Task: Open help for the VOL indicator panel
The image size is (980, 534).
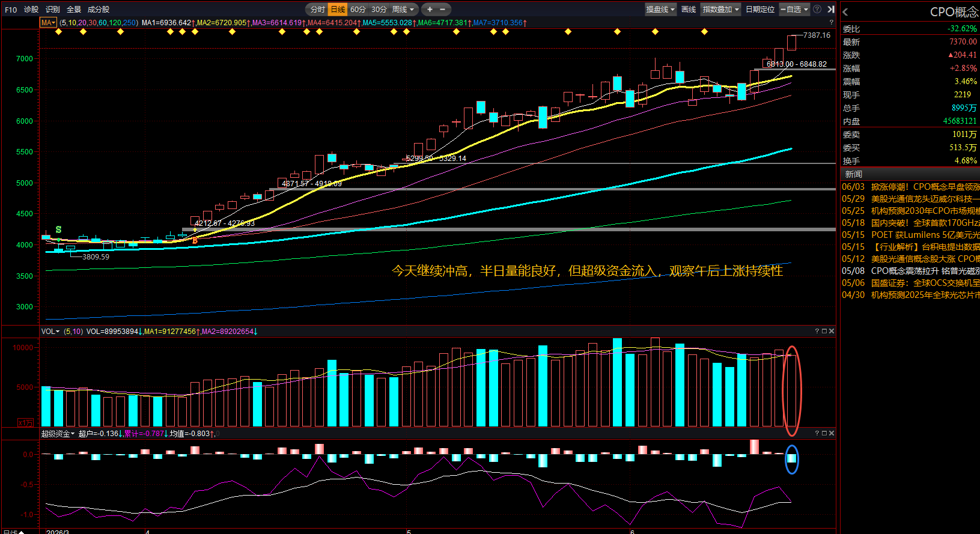Action: 817,331
